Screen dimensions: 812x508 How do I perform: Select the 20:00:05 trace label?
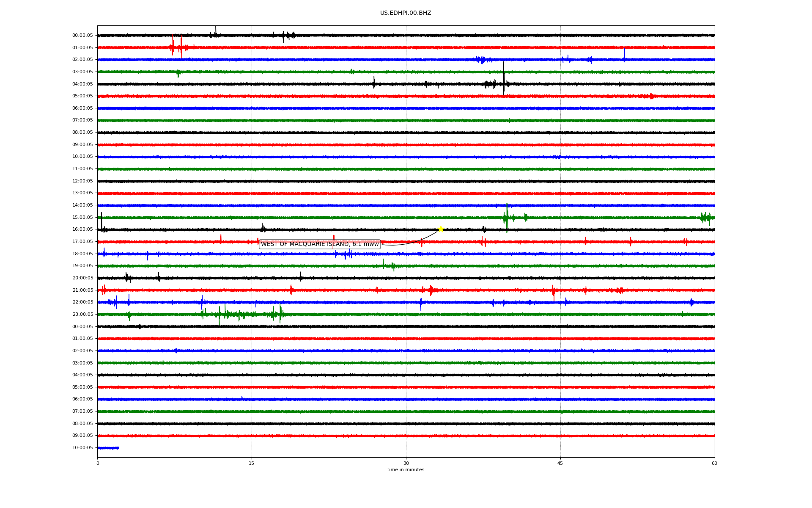point(82,278)
